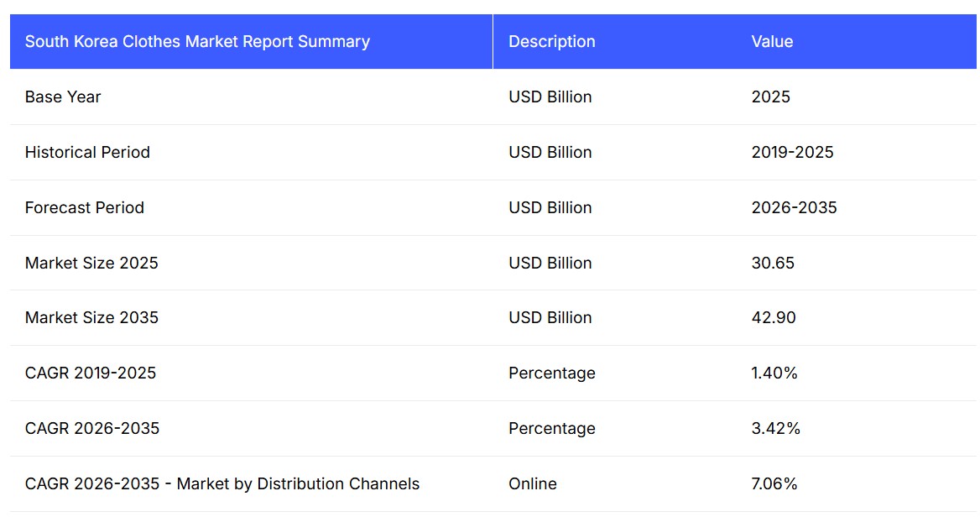Screen dimensions: 980x517
Task: Click the '42.90' market size value
Action: 774,317
